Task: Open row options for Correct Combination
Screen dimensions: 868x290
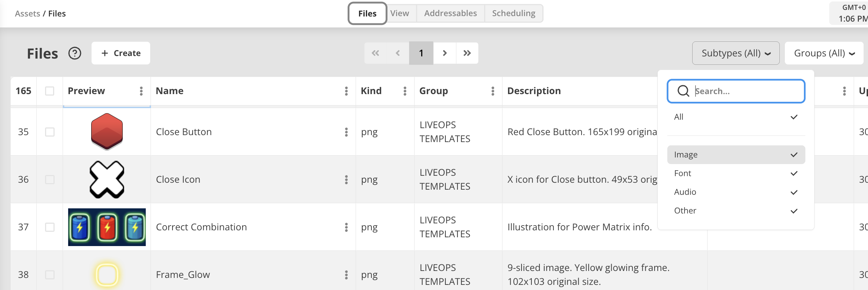Action: coord(346,227)
